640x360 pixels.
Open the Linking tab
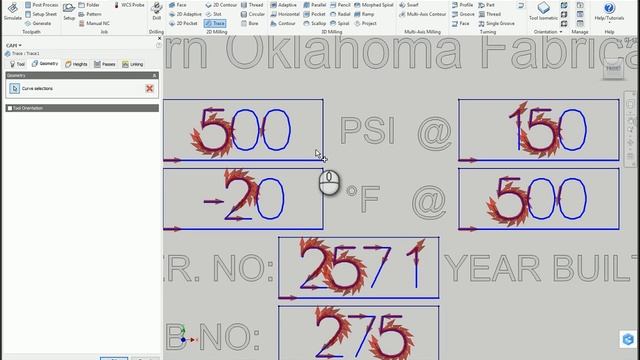click(132, 64)
